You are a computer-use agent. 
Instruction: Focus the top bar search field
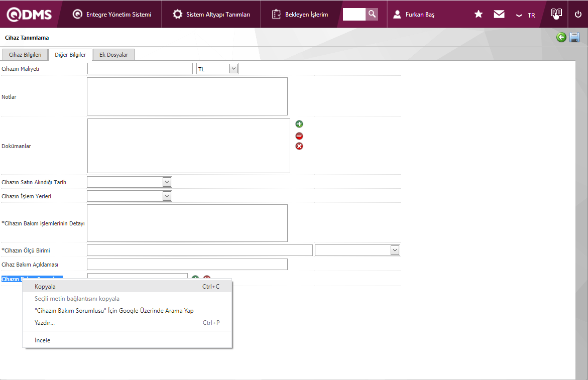point(354,14)
